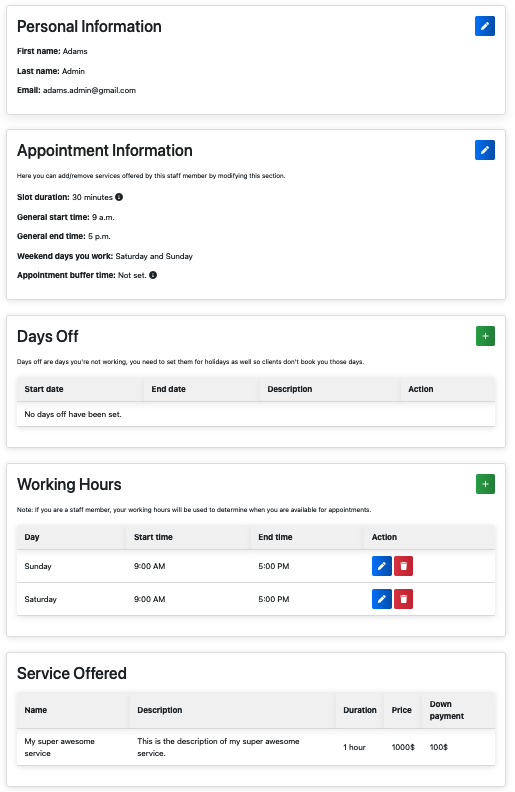Click the No days off message row
Screen dimensions: 515x792
point(256,414)
